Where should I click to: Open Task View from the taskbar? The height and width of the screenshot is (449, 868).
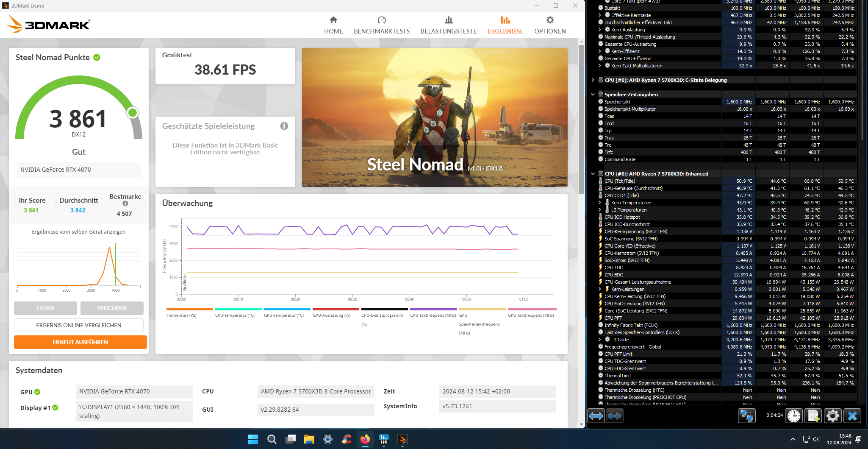point(291,439)
